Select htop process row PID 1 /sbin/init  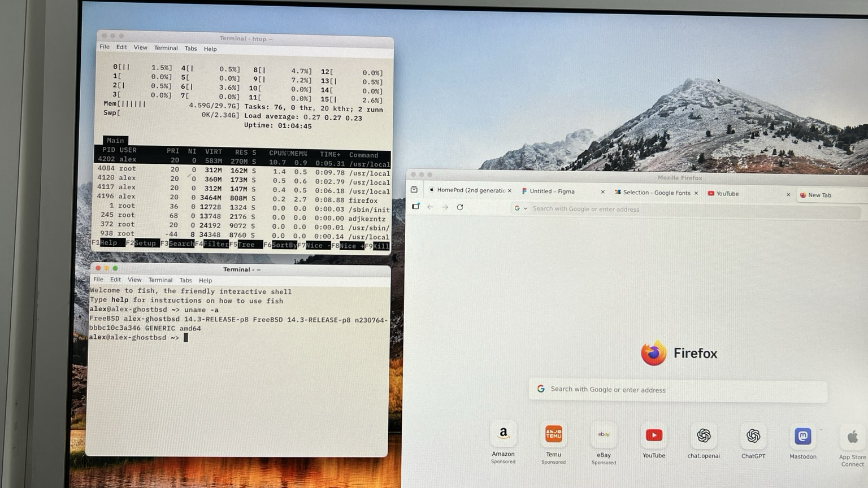(x=242, y=207)
